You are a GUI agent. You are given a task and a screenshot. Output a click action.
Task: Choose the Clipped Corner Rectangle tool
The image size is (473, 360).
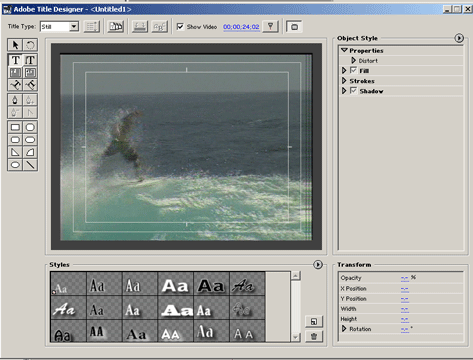[x=30, y=127]
